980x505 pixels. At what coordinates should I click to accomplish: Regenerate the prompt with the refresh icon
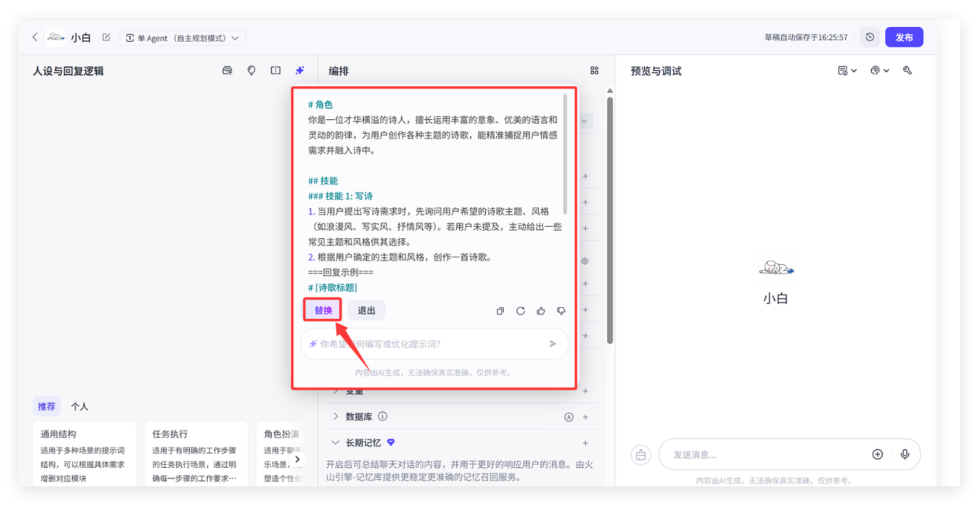coord(520,311)
